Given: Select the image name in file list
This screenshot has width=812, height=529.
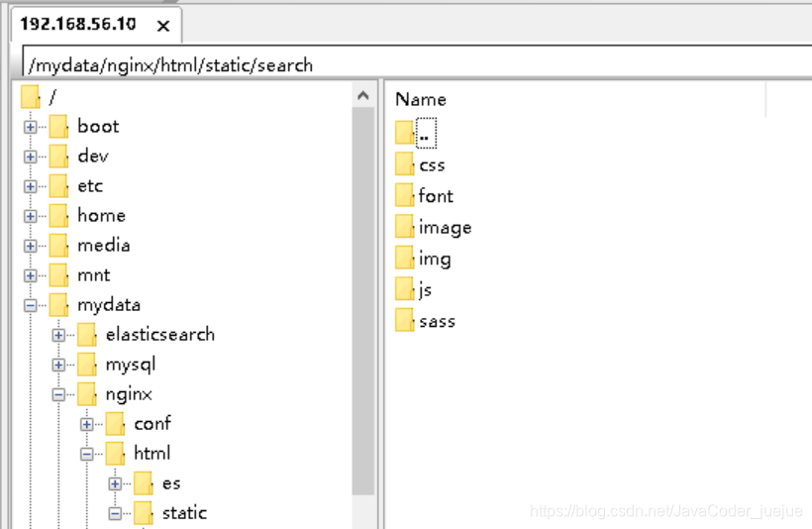Looking at the screenshot, I should [446, 228].
